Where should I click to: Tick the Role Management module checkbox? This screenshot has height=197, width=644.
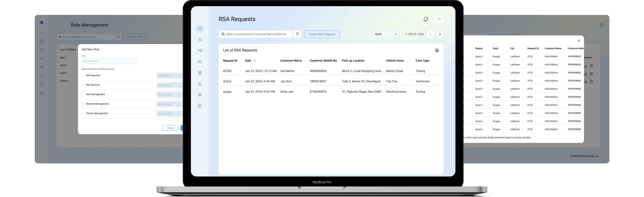pyautogui.click(x=83, y=95)
